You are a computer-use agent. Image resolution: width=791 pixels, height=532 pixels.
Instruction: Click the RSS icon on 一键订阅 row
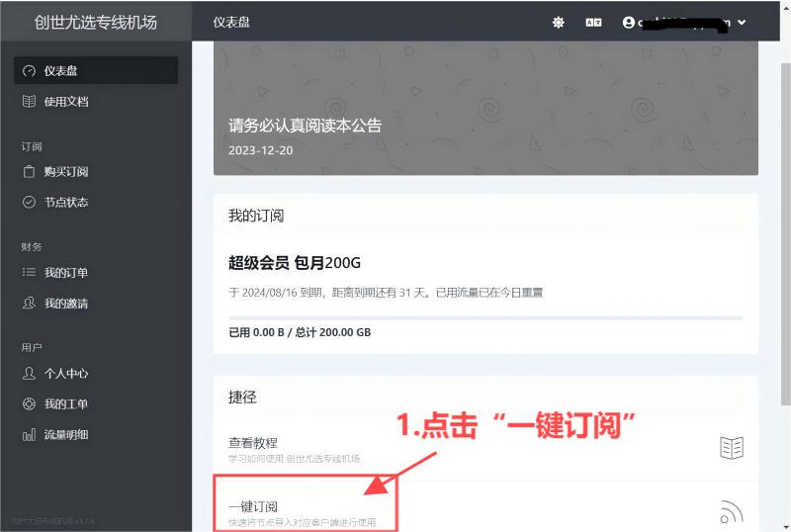(x=731, y=512)
